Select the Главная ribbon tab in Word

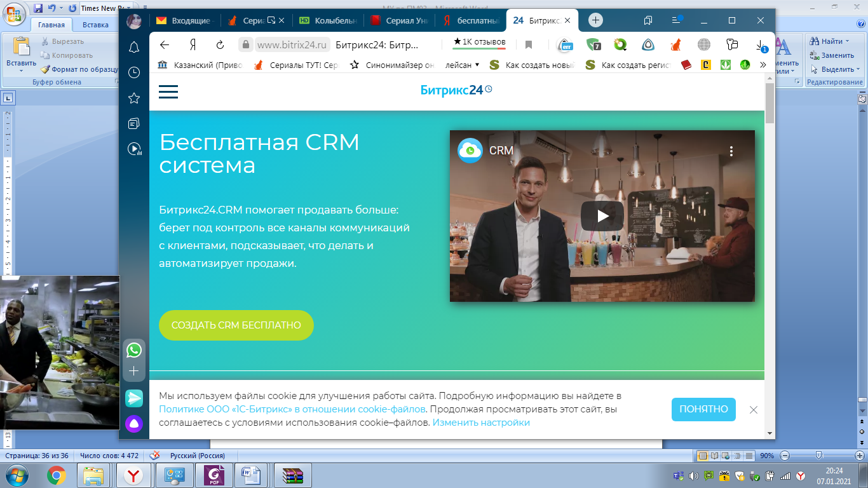coord(51,25)
